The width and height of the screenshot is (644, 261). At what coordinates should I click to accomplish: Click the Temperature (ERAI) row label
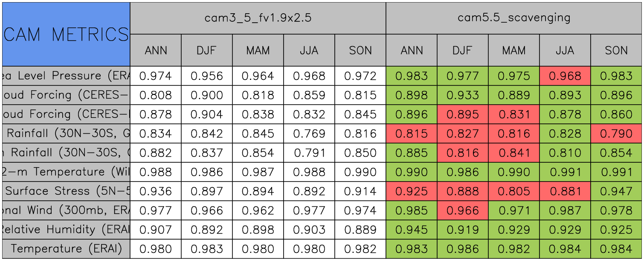click(66, 249)
